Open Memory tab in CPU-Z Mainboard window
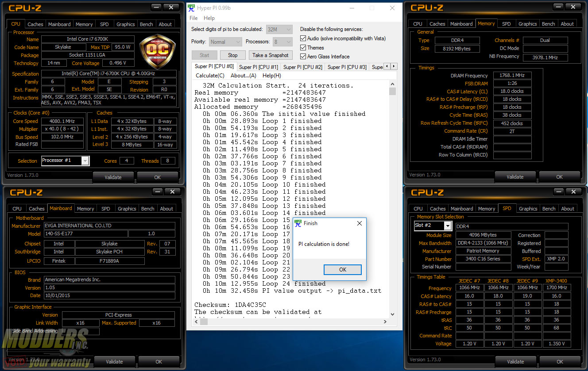 (85, 209)
